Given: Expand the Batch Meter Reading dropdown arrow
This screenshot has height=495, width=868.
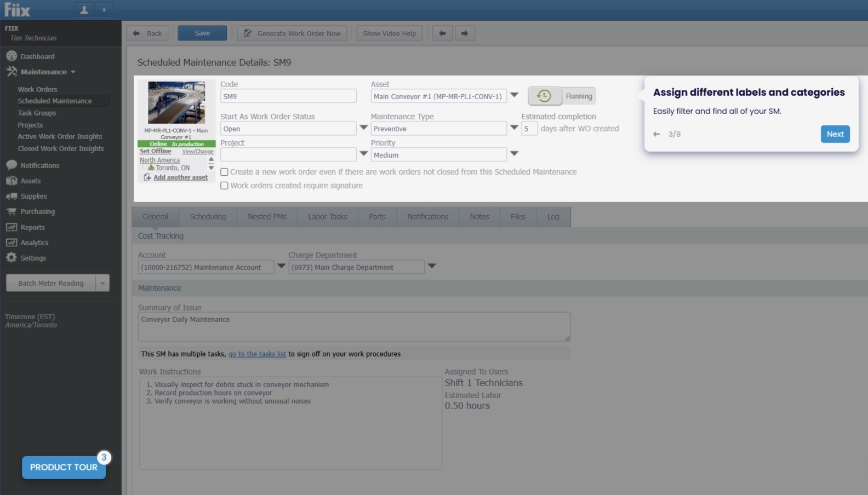Looking at the screenshot, I should [102, 283].
